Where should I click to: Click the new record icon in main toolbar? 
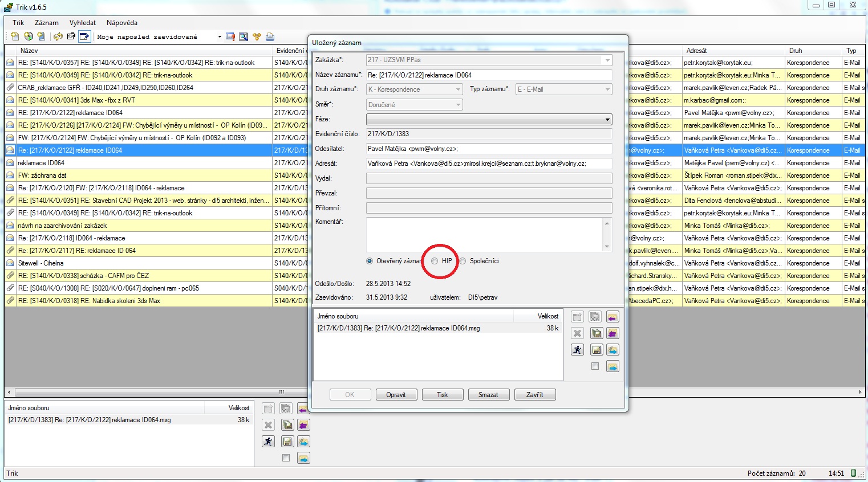coord(15,36)
